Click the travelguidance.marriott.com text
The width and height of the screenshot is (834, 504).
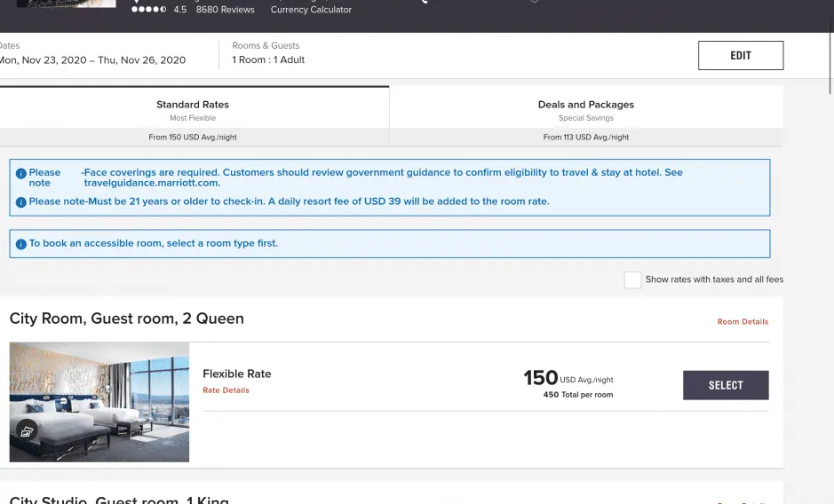[x=152, y=183]
